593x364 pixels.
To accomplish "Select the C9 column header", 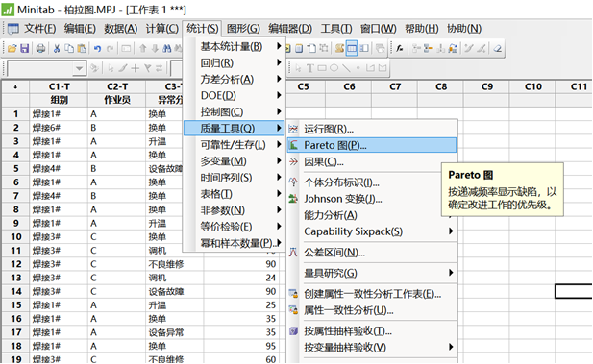I will pos(486,87).
